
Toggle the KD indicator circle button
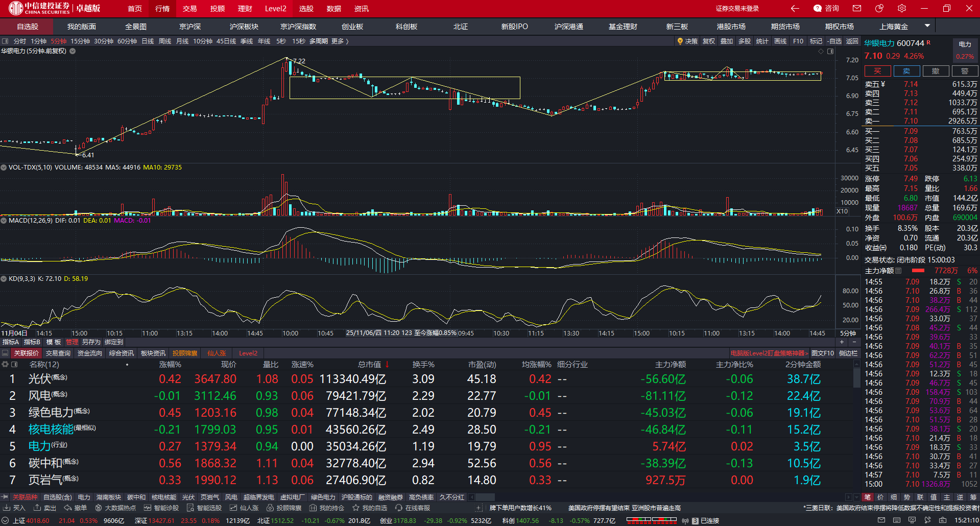tap(4, 279)
